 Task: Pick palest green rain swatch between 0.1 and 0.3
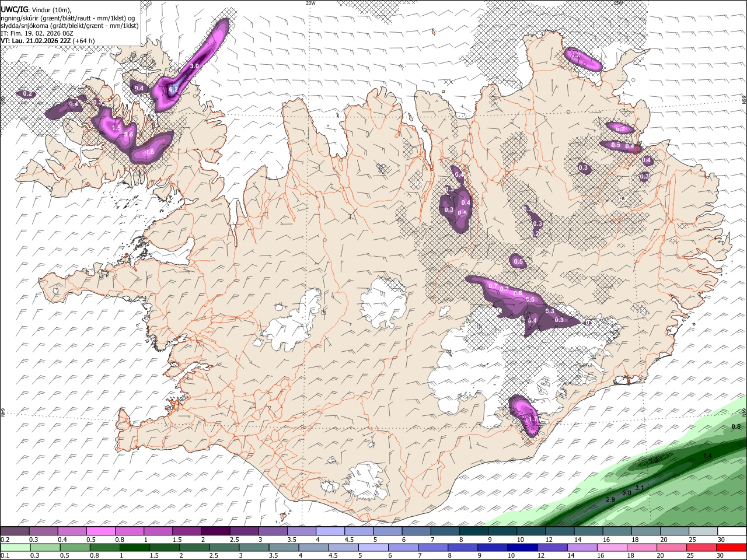[x=15, y=547]
